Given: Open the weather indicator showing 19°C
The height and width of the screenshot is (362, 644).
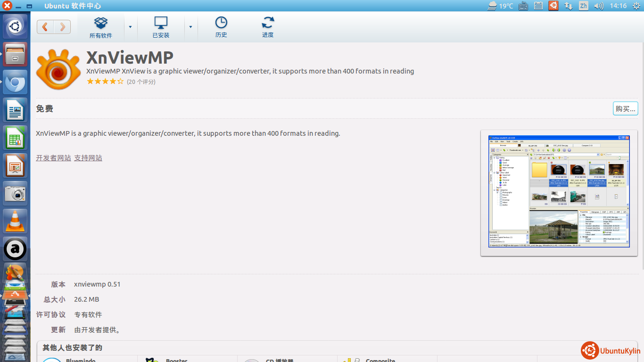Looking at the screenshot, I should (x=501, y=6).
